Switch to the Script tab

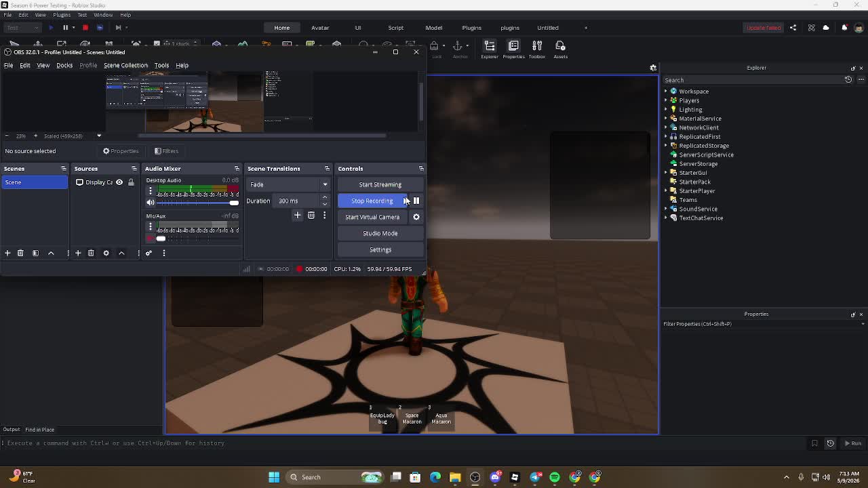pyautogui.click(x=396, y=28)
